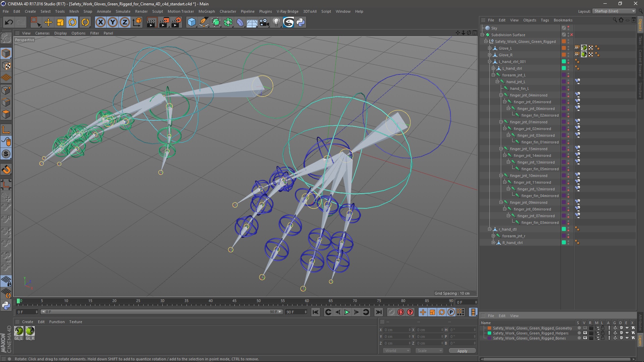
Task: Select the Scale tool
Action: click(x=60, y=22)
